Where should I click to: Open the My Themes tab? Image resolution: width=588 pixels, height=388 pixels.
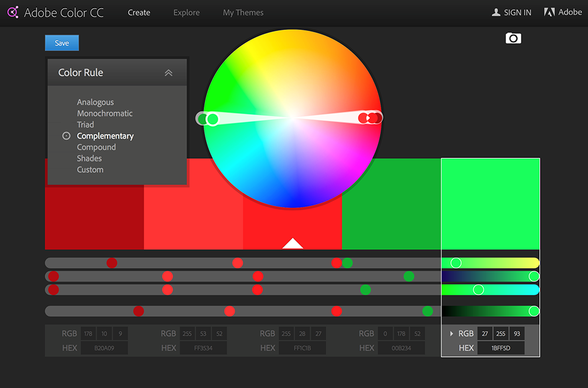pos(243,12)
